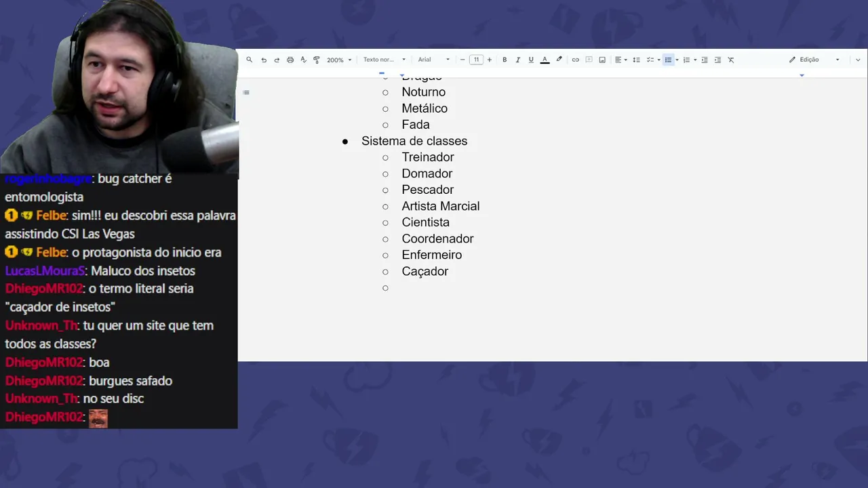Click the "Enfermeiro" list item
868x488 pixels.
(x=432, y=255)
